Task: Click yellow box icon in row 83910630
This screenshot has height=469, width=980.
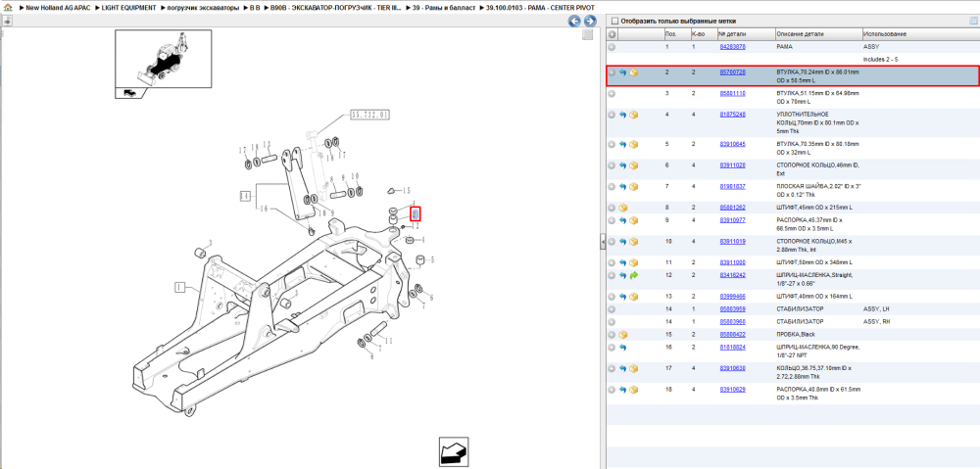Action: [633, 368]
